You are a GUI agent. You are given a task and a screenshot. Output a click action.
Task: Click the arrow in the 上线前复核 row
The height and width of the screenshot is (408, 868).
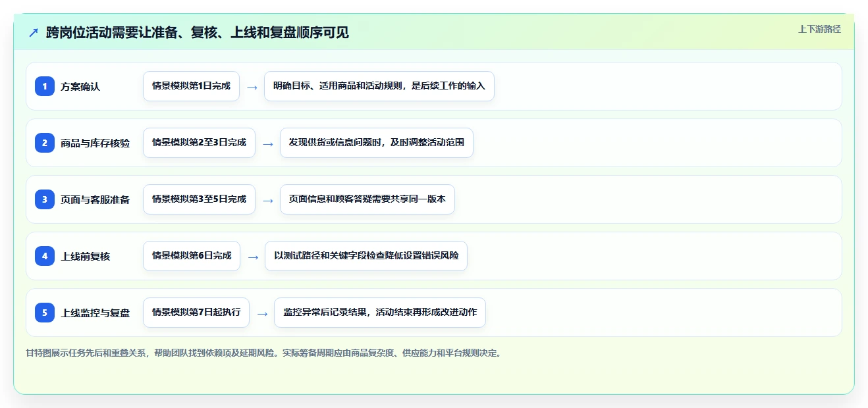pyautogui.click(x=253, y=257)
